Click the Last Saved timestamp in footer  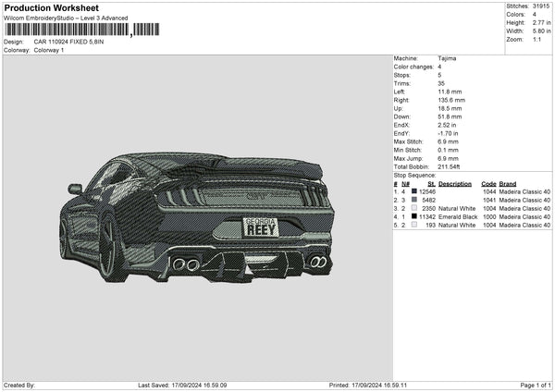point(182,386)
